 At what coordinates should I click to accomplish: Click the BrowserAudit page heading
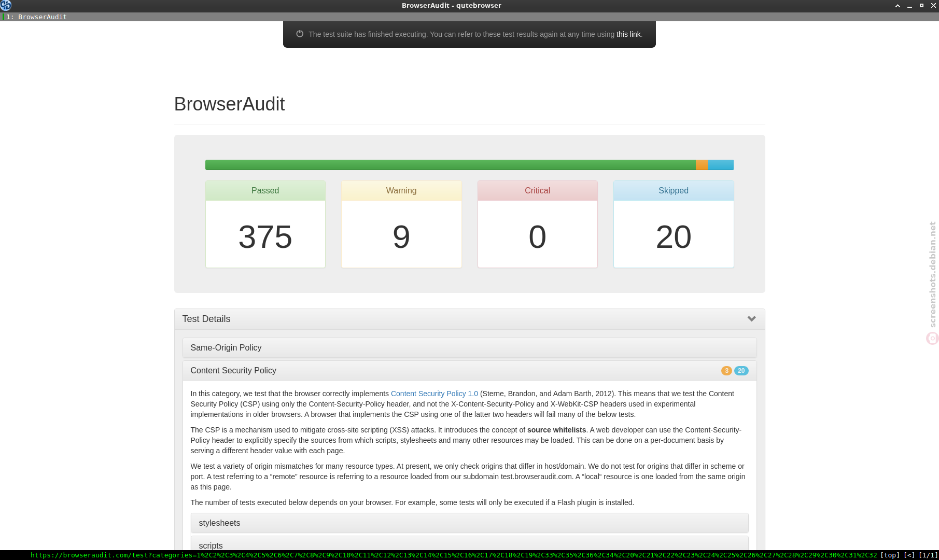point(229,104)
